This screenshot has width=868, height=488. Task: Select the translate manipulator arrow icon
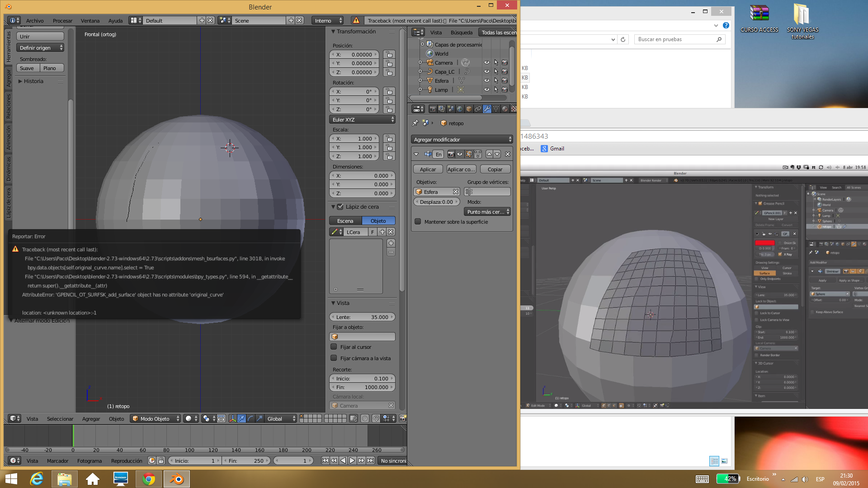pos(241,419)
